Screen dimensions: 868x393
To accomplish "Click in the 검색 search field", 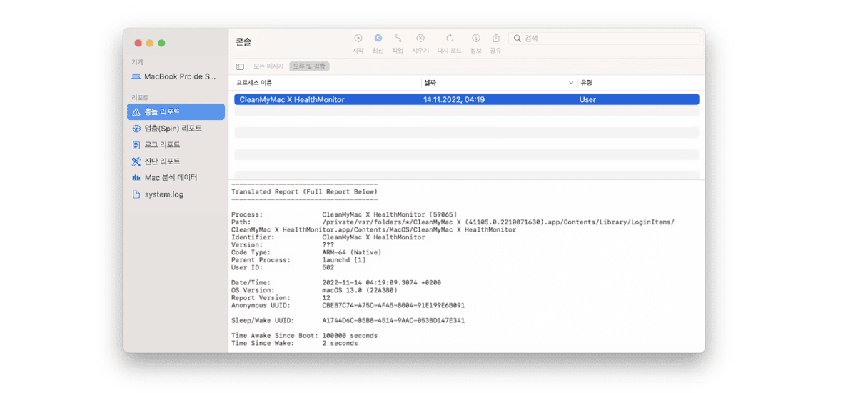I will 607,39.
